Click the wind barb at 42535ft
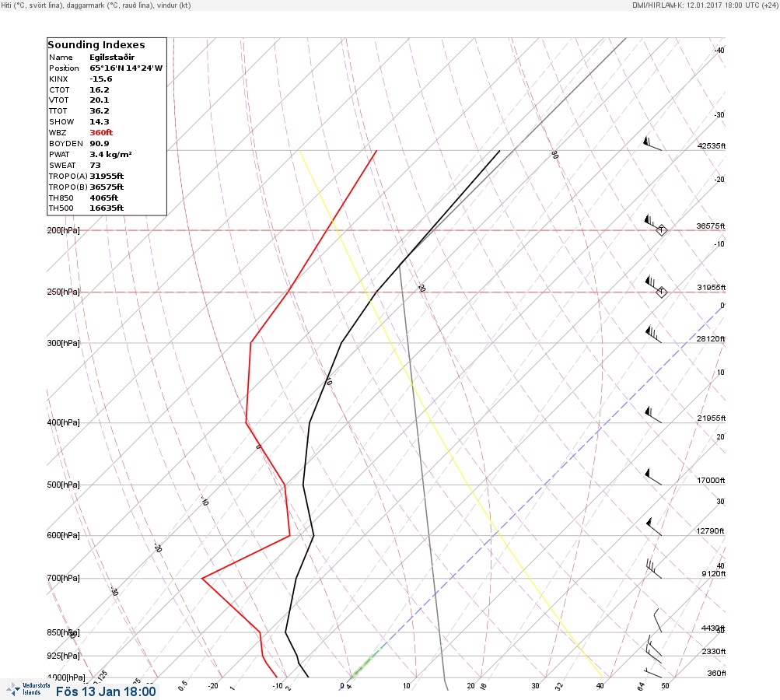 (x=652, y=144)
